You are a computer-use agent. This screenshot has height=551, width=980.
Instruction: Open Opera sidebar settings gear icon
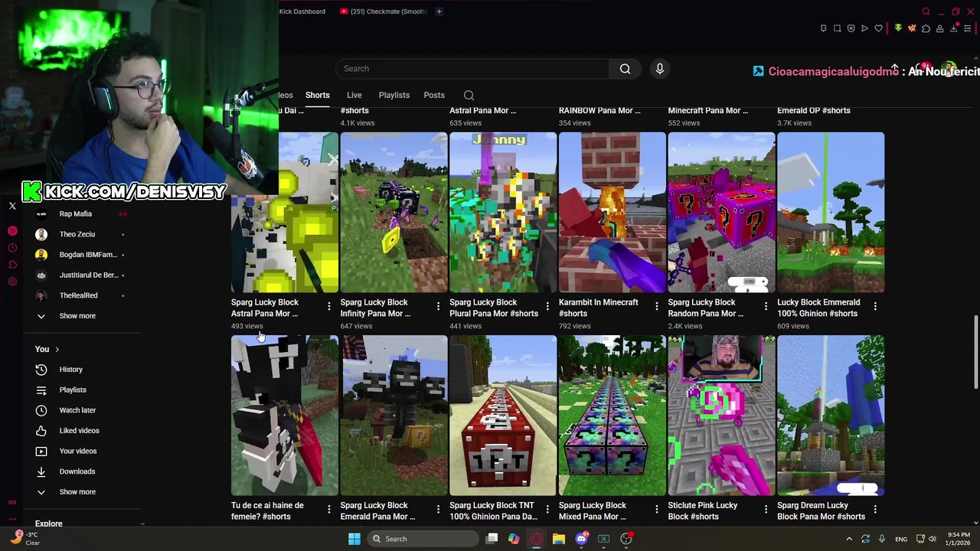point(12,282)
